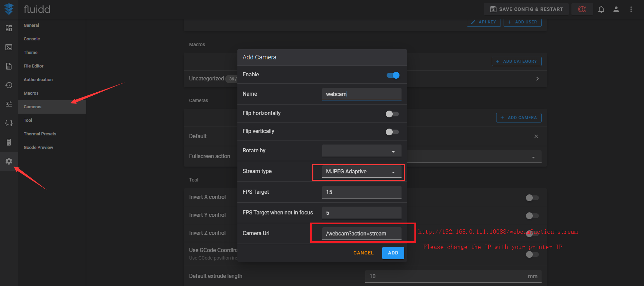The image size is (644, 286).
Task: Open the G-code files icon in sidebar
Action: 9,66
